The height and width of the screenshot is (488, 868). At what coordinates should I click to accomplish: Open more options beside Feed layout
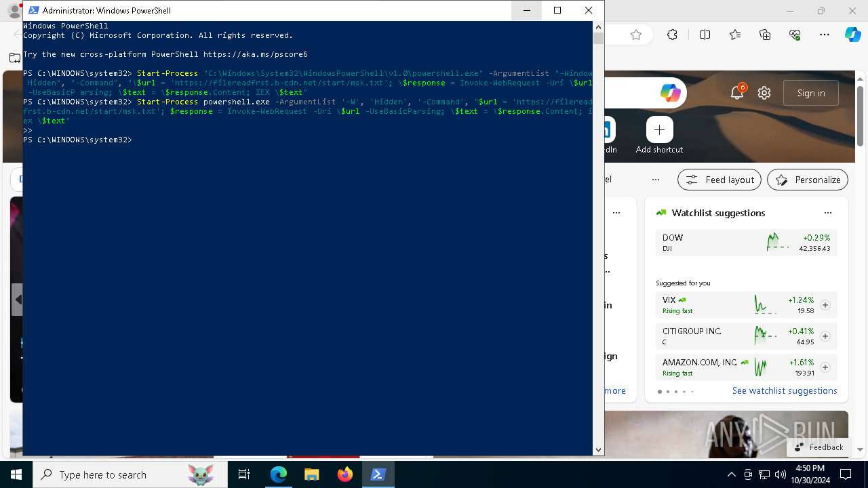pos(655,180)
